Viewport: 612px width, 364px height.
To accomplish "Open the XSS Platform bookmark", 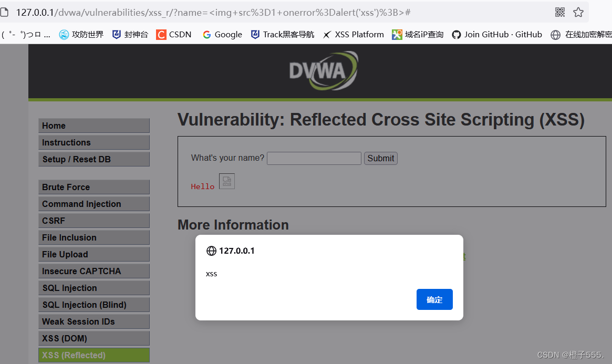I will pos(353,34).
